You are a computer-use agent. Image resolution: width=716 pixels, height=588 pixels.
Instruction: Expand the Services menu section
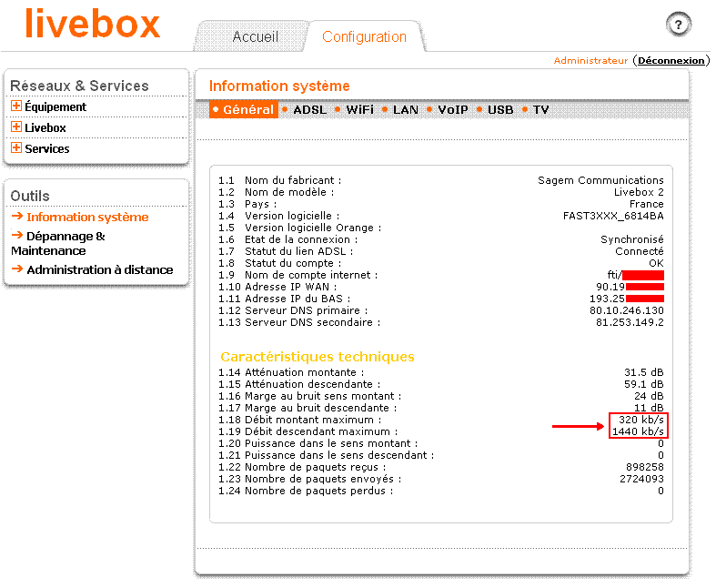click(x=16, y=148)
